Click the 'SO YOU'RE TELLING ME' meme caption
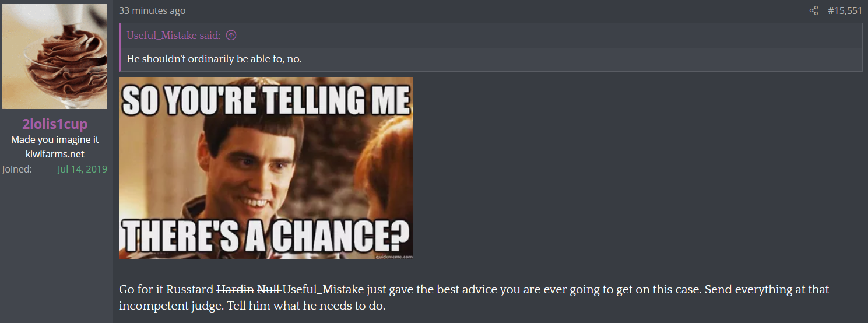Image resolution: width=868 pixels, height=323 pixels. (266, 100)
